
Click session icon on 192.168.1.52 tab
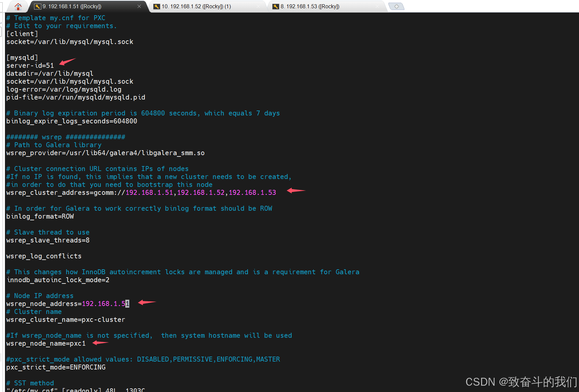(x=157, y=6)
